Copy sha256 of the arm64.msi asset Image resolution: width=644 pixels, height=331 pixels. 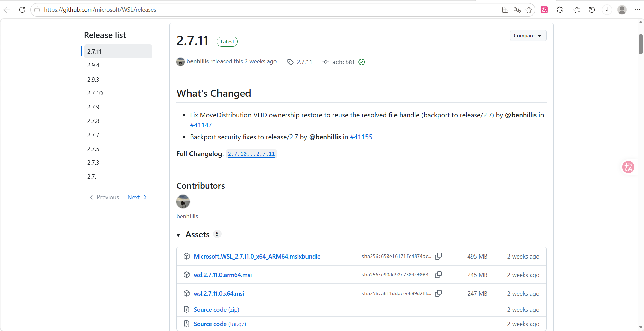coord(438,275)
